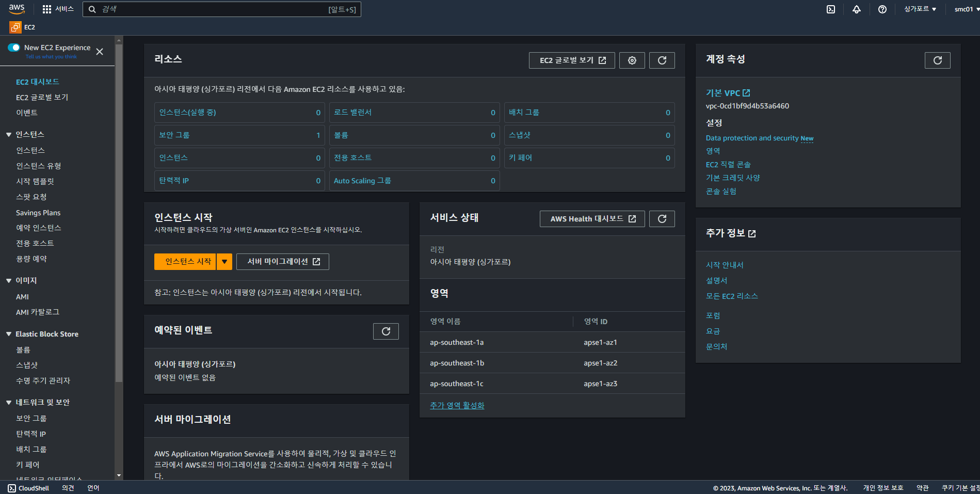The width and height of the screenshot is (980, 494).
Task: Collapse the 인스턴스 sidebar section
Action: click(9, 135)
